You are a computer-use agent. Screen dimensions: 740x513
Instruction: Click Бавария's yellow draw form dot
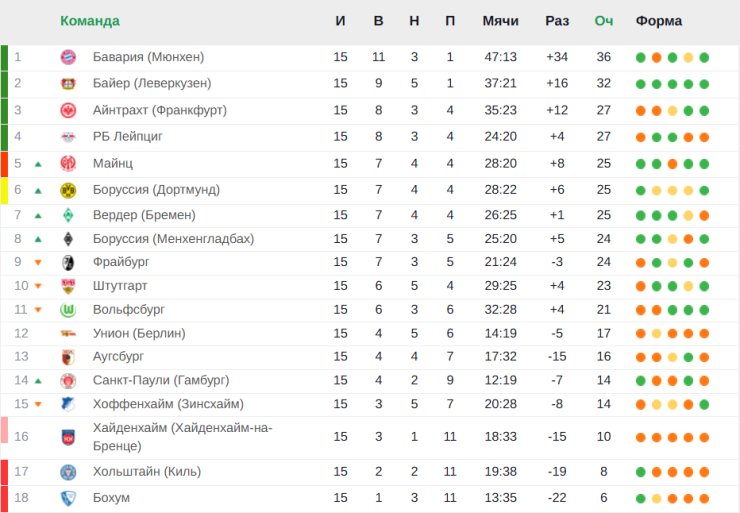click(688, 58)
